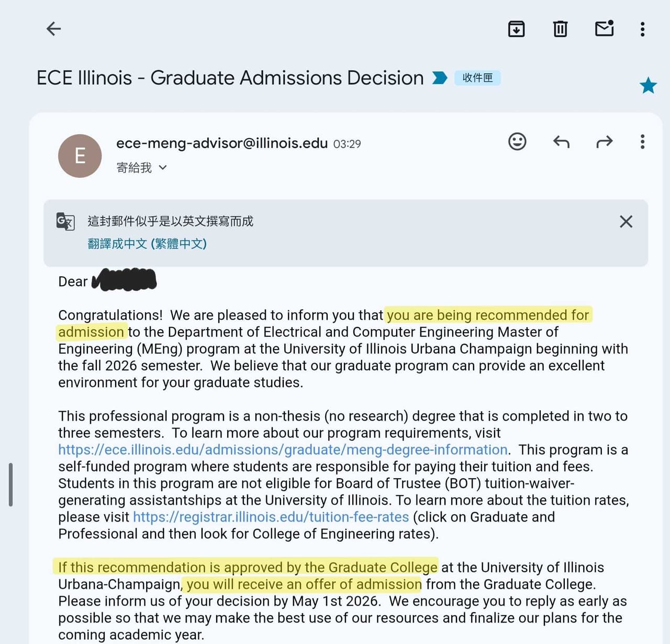Open the top toolbar overflow menu
670x644 pixels.
click(x=642, y=29)
